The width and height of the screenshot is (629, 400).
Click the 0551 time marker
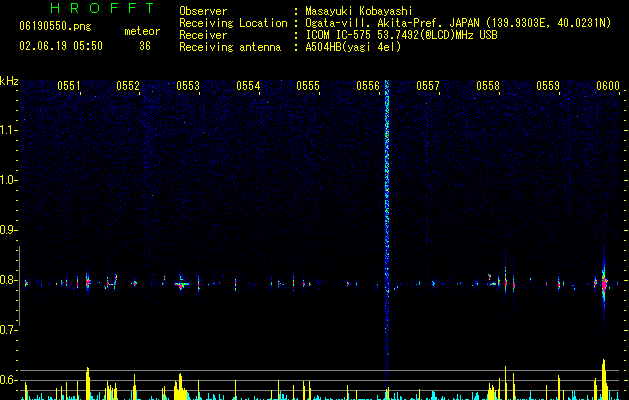click(x=69, y=86)
